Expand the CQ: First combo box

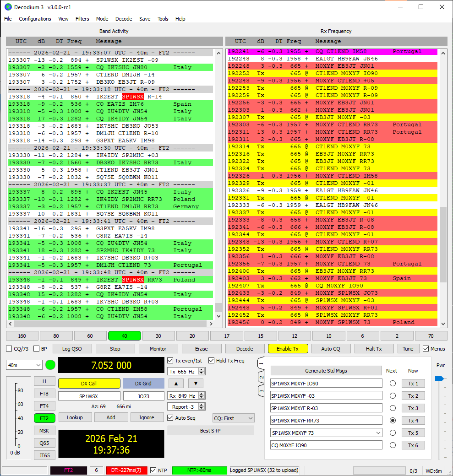pos(233,418)
